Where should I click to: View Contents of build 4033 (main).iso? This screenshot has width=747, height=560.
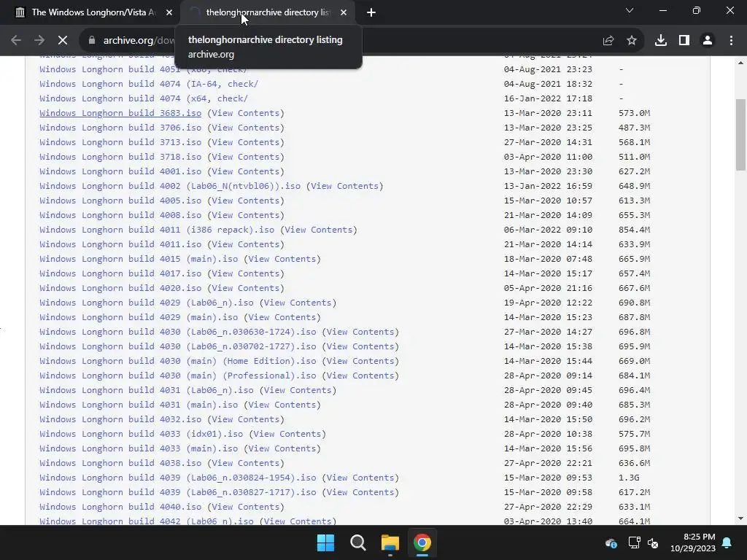pyautogui.click(x=282, y=448)
